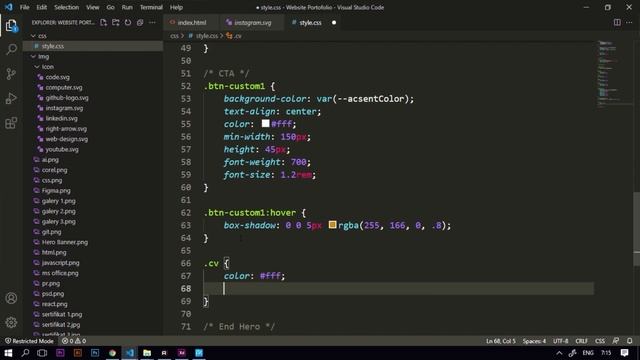
Task: Open Hero Banner.png in Explorer
Action: [64, 242]
